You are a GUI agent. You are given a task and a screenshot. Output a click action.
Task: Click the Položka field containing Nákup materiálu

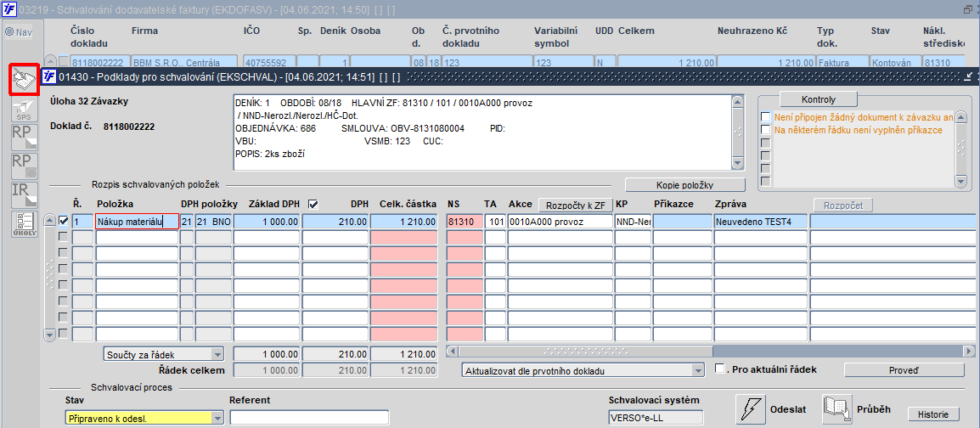pos(137,221)
